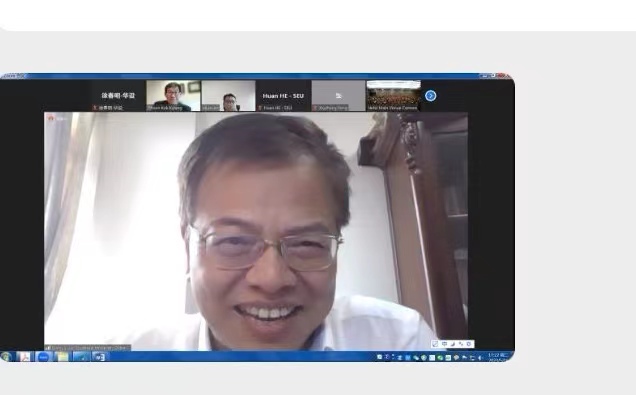Select the Huan HE - SEU participant tile
The image size is (636, 395).
tap(283, 96)
